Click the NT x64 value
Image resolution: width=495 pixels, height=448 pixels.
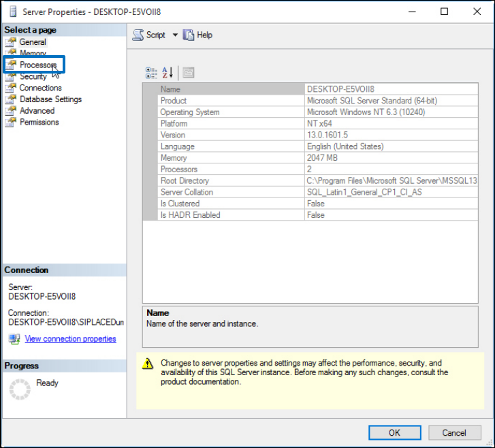point(319,123)
